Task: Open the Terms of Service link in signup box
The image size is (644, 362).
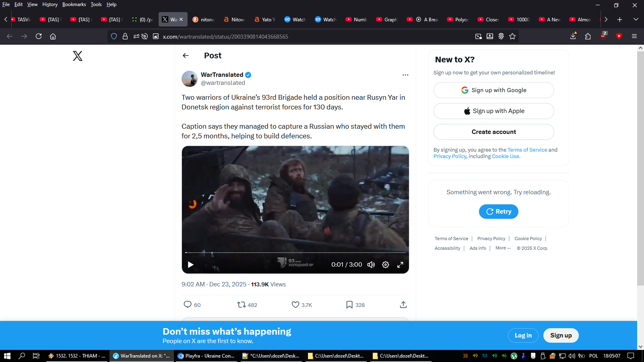Action: coord(527,150)
